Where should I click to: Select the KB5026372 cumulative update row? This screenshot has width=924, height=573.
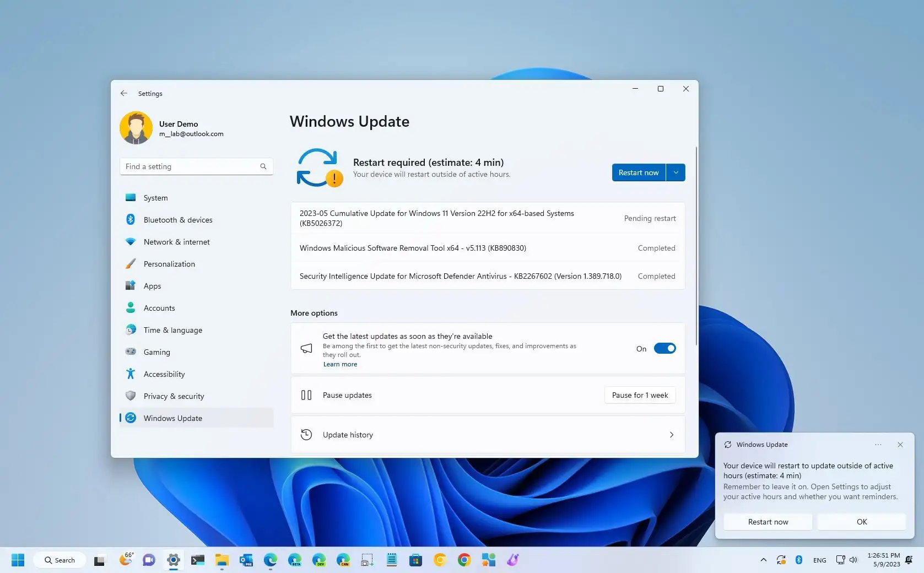click(488, 218)
